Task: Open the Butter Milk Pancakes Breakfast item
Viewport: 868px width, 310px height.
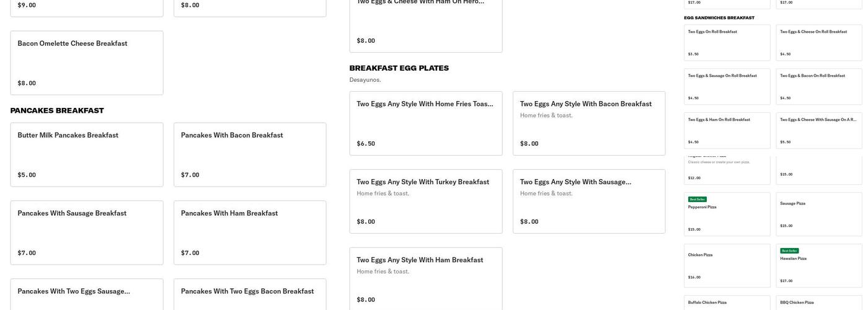Action: coord(87,154)
